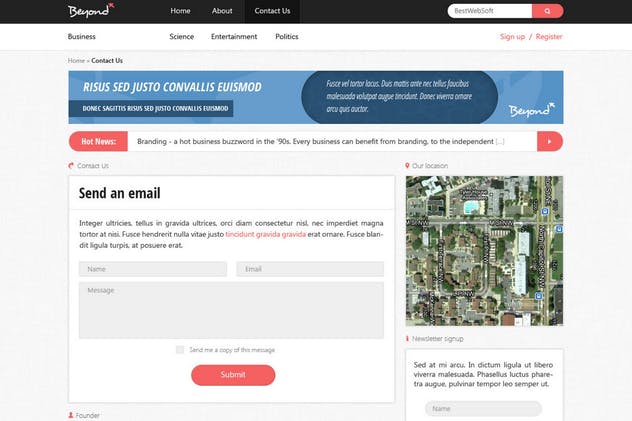Click Home in the breadcrumb
Screen dimensions: 632x421
pos(76,60)
